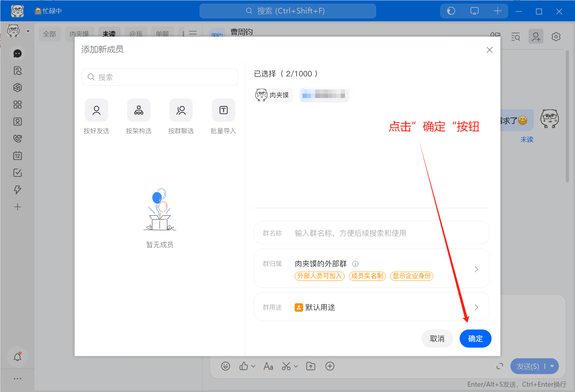Click the scissors screenshot tool icon
The height and width of the screenshot is (392, 575).
286,366
